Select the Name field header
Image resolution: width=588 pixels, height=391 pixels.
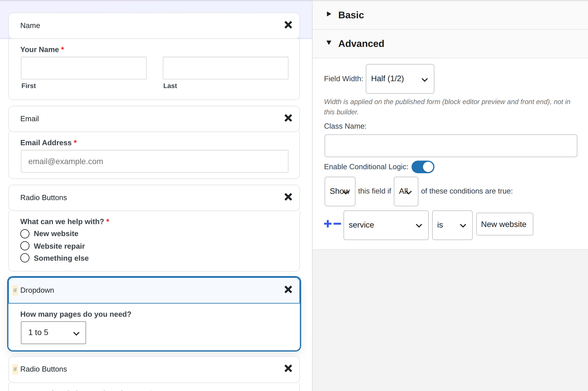point(154,26)
